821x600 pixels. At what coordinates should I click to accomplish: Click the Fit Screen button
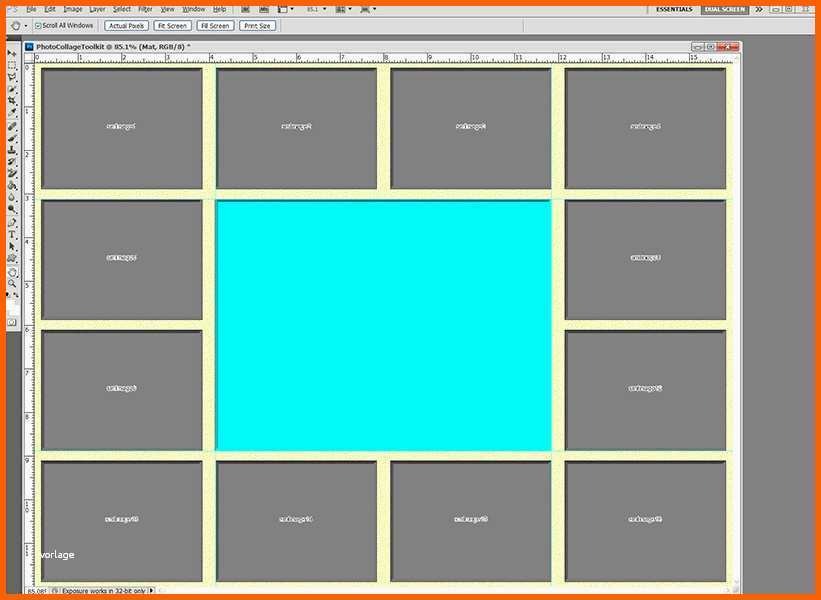(x=172, y=25)
